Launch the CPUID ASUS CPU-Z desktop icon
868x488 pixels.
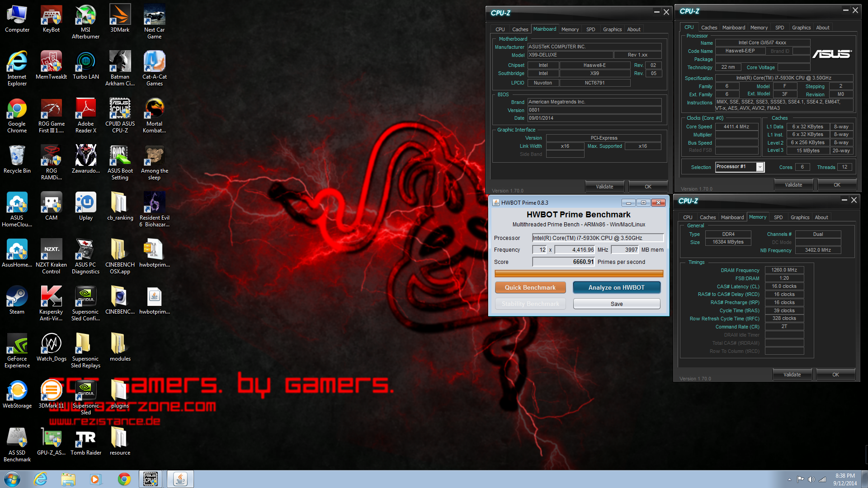tap(120, 116)
